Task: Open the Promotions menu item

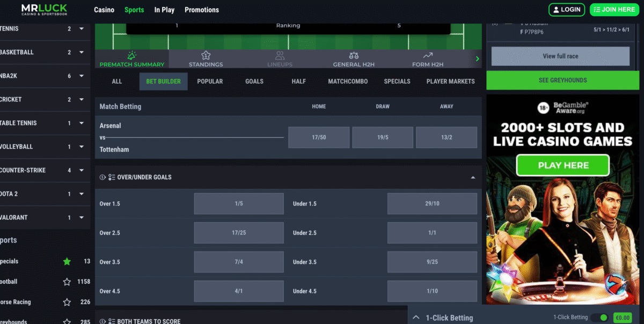Action: click(x=202, y=10)
